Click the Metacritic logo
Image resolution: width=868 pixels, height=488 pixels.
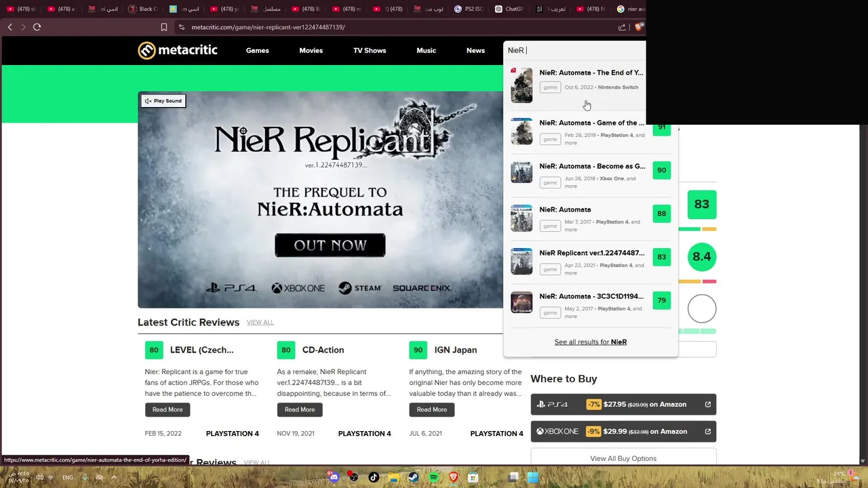coord(178,50)
